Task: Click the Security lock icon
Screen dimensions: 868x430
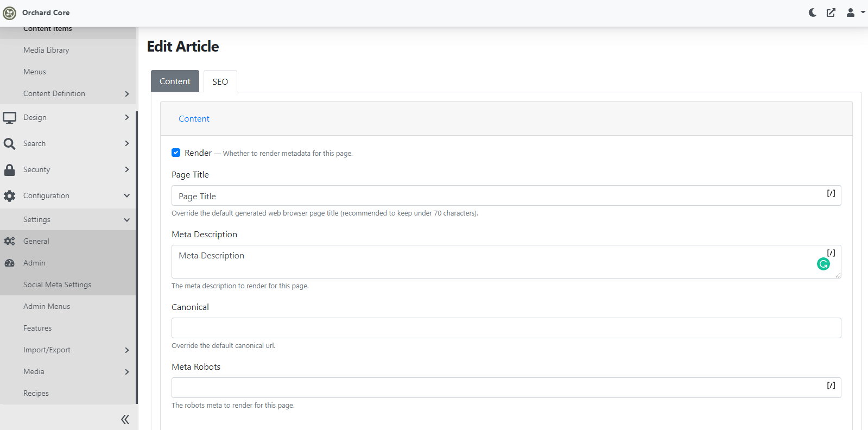Action: (x=10, y=169)
